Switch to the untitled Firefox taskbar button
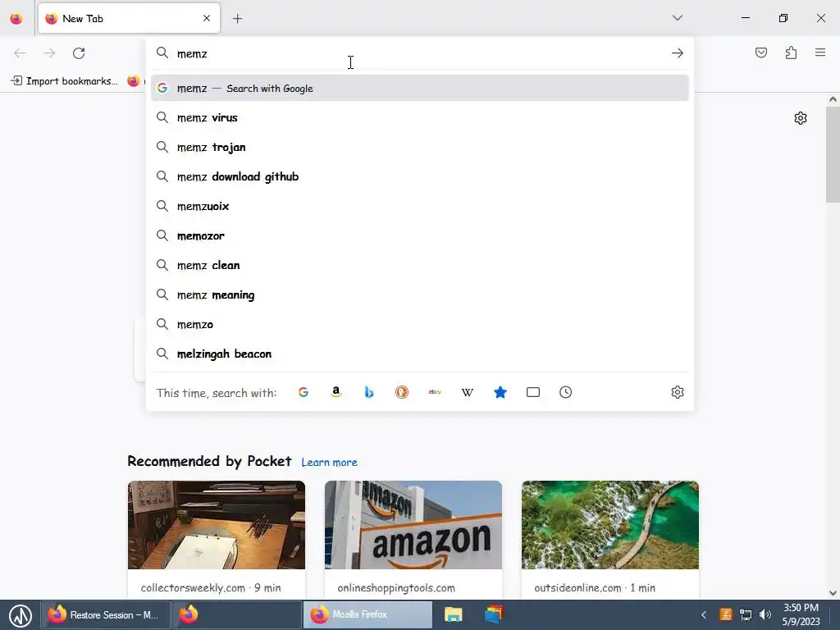 pyautogui.click(x=236, y=614)
